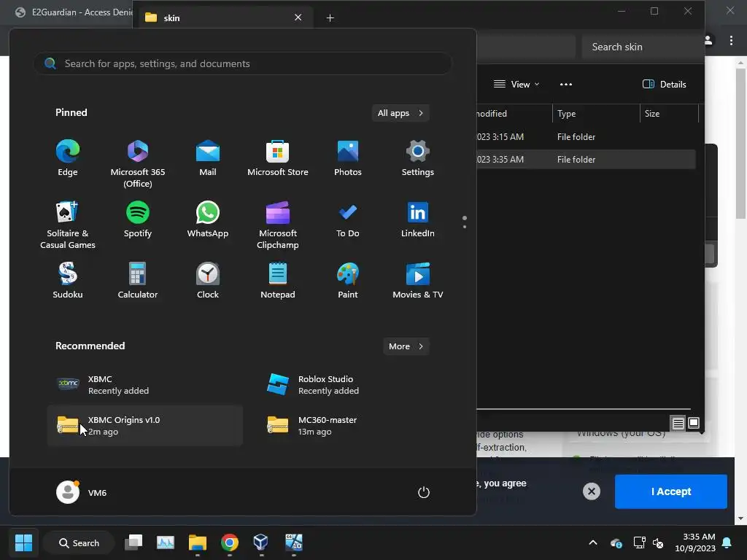Open LinkedIn from pinned apps
Image resolution: width=747 pixels, height=560 pixels.
coord(418,219)
